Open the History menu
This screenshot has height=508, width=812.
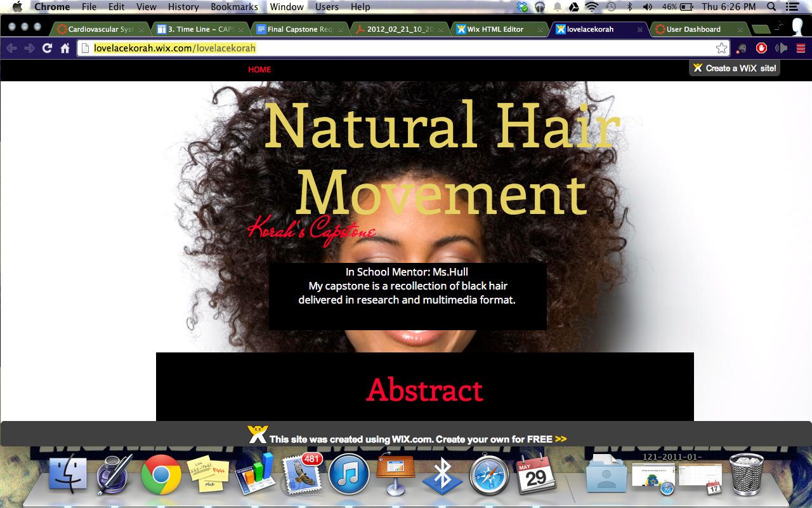click(x=183, y=7)
